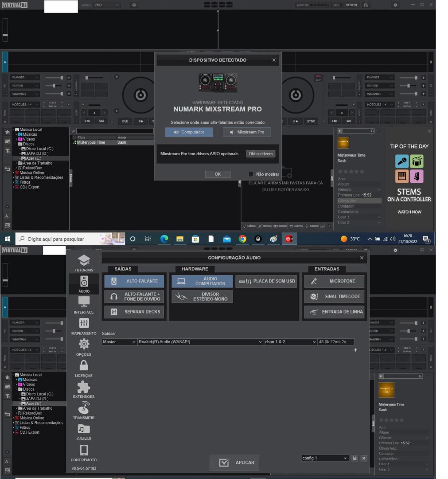Image resolution: width=448 pixels, height=479 pixels.
Task: Click the browser search field, top window
Action: [115, 131]
